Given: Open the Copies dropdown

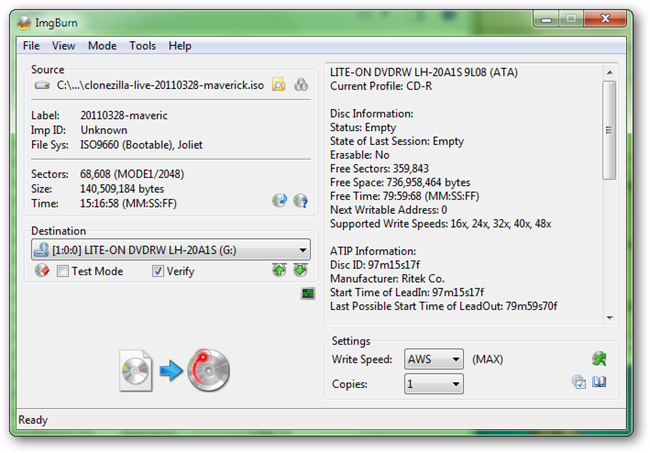Looking at the screenshot, I should tap(434, 384).
